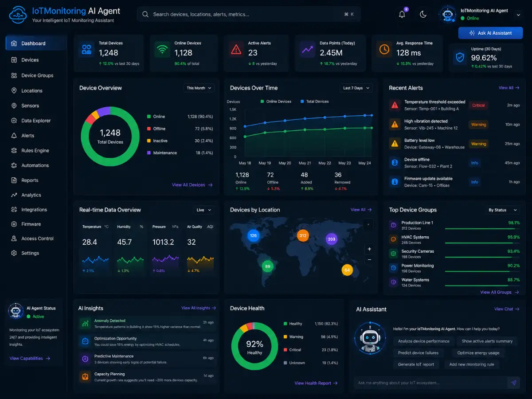Click the Total Devices card icon
The image size is (532, 399).
tap(86, 49)
